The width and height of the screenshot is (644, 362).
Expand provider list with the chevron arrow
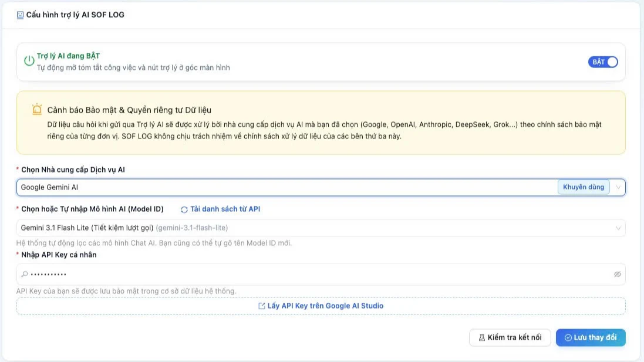click(x=618, y=188)
